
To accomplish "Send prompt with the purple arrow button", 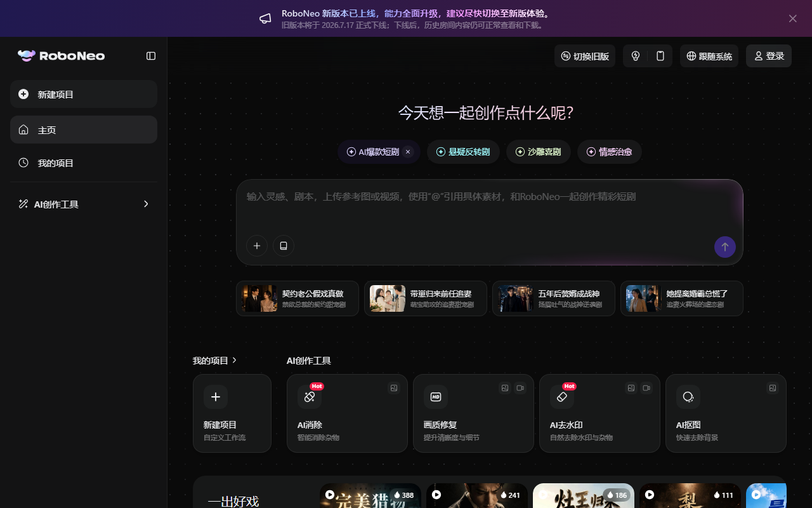I will coord(725,247).
